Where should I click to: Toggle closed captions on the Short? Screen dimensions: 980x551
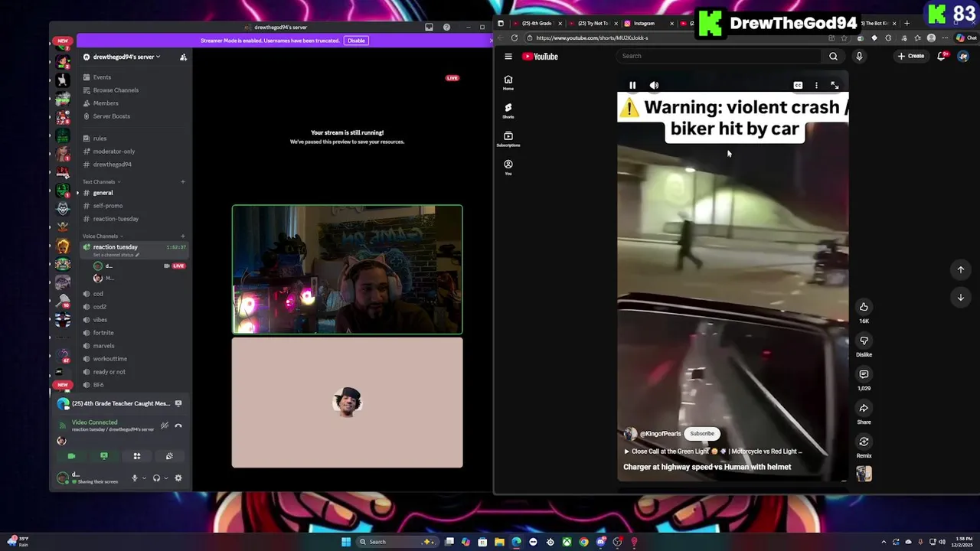tap(798, 86)
